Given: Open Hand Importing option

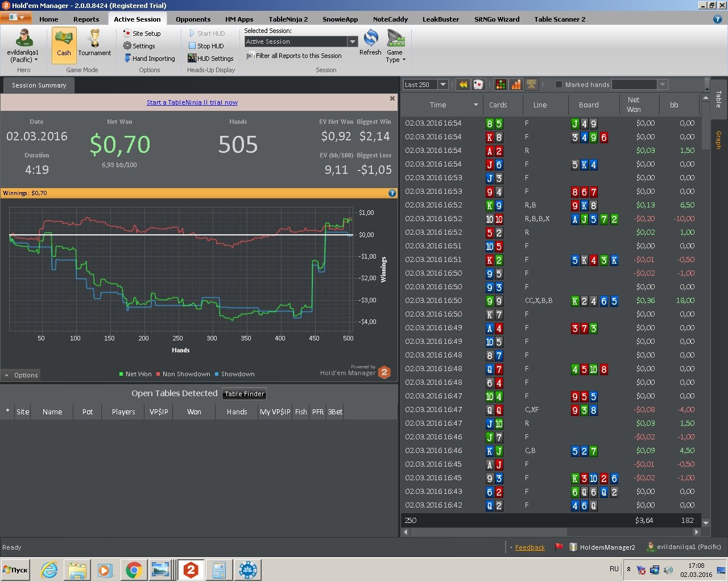Looking at the screenshot, I should point(149,59).
